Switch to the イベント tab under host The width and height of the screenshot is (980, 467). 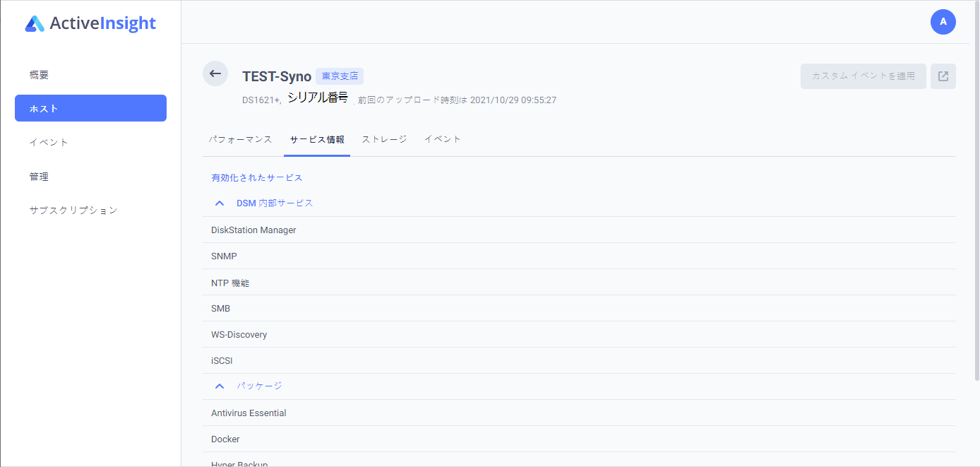tap(443, 139)
